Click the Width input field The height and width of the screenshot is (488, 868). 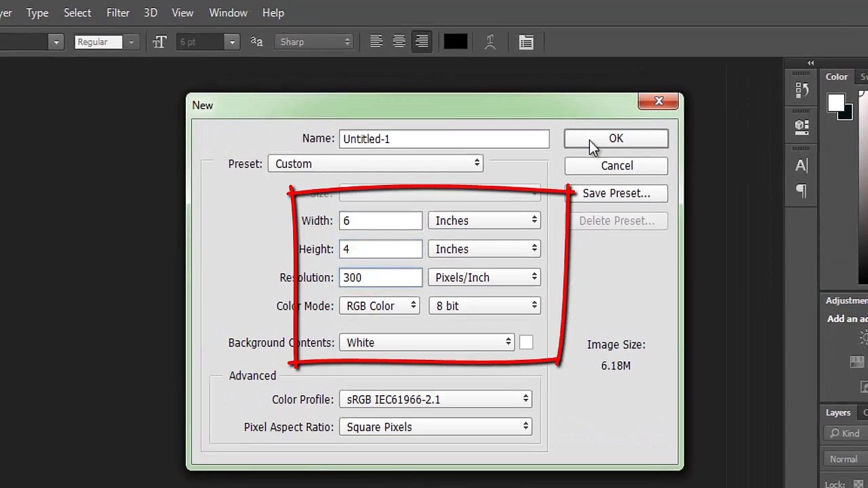pos(380,220)
